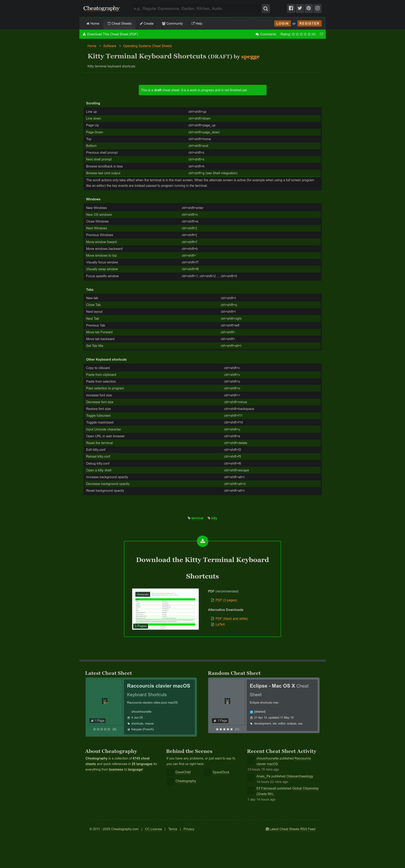
Task: Click the green download circle icon
Action: (202, 541)
